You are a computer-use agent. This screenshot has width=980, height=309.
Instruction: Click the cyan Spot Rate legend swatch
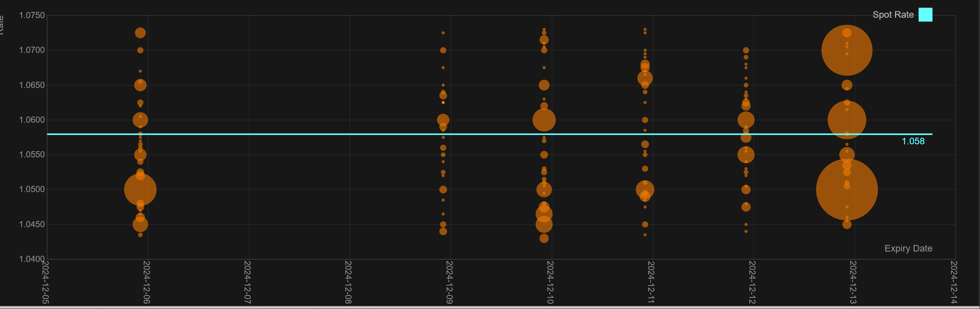(925, 15)
